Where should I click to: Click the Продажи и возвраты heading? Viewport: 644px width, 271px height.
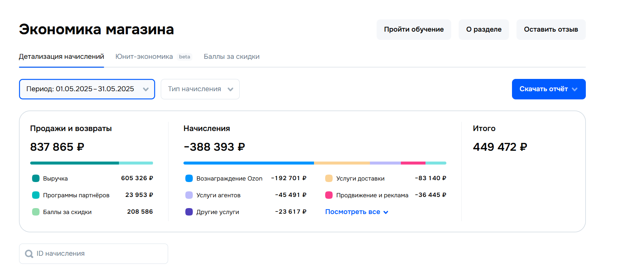(x=71, y=128)
